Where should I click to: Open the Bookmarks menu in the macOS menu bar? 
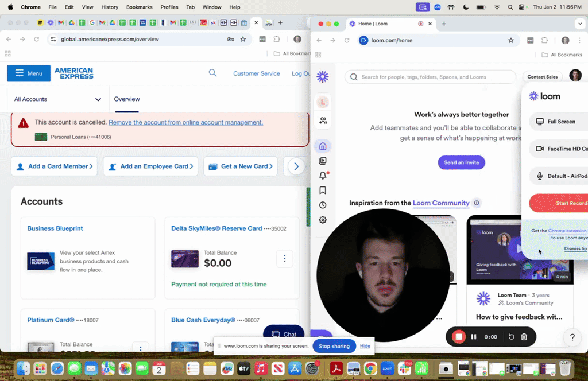click(139, 7)
